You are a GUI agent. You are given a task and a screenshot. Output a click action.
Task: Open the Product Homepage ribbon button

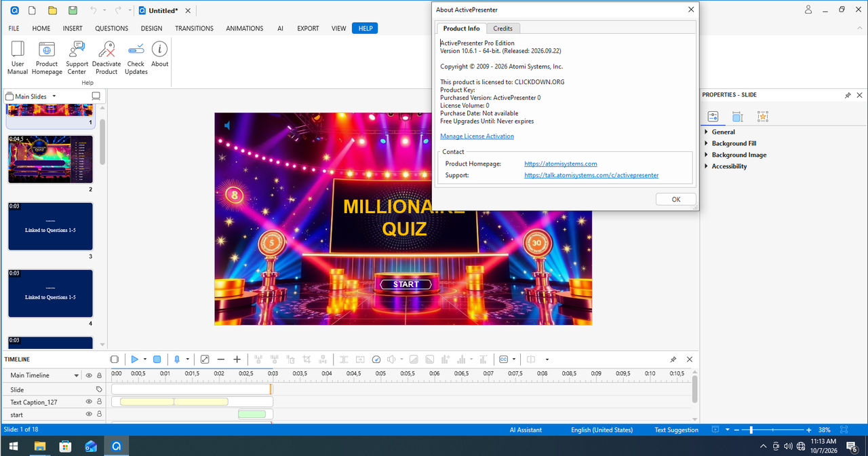coord(47,57)
